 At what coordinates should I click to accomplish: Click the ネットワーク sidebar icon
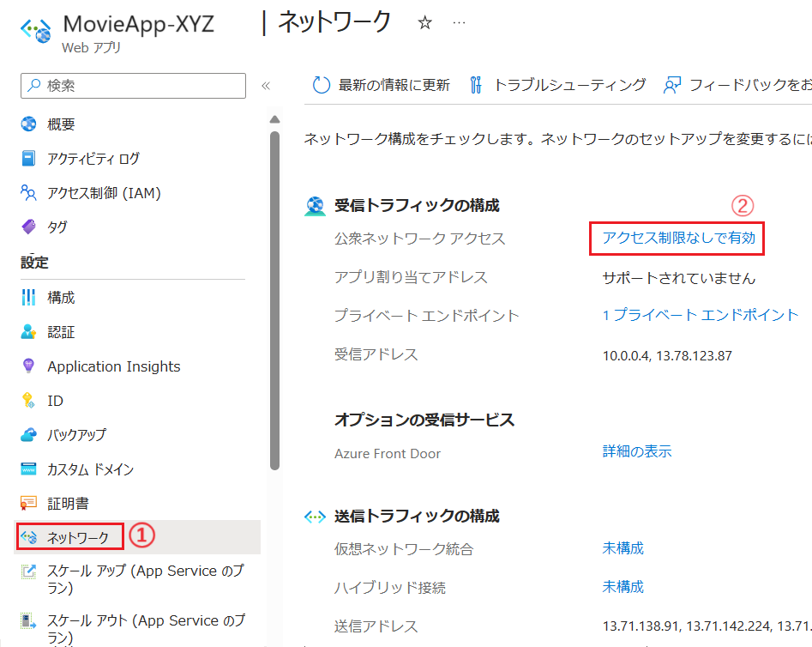coord(28,537)
